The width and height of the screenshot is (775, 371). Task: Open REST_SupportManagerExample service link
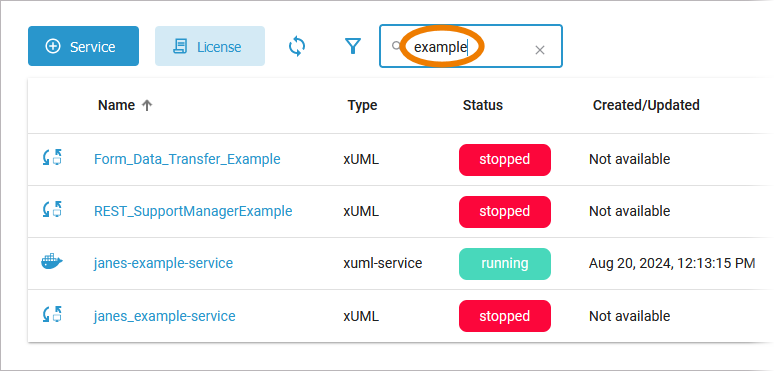pos(193,211)
